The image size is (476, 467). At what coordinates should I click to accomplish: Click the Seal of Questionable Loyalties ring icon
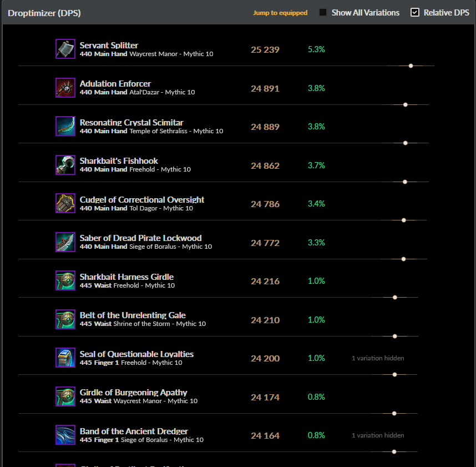pos(65,358)
